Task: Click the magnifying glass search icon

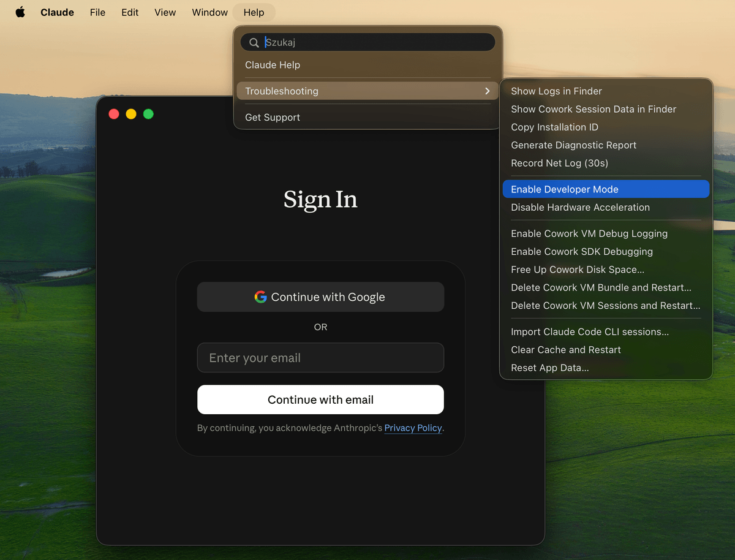Action: click(254, 43)
